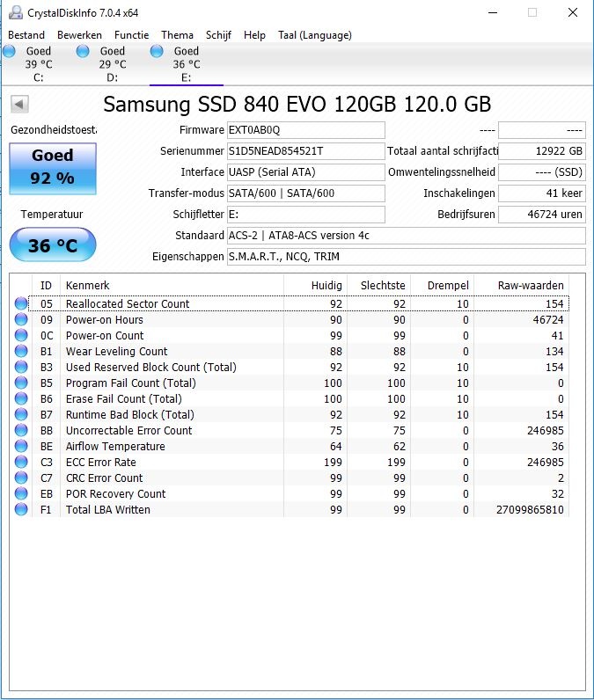Select the Uncorrectable Error Count attribute name
Image resolution: width=594 pixels, height=700 pixels.
pyautogui.click(x=129, y=430)
